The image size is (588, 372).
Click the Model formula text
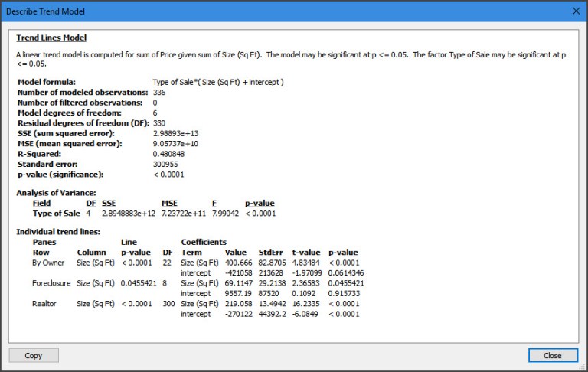pyautogui.click(x=218, y=82)
